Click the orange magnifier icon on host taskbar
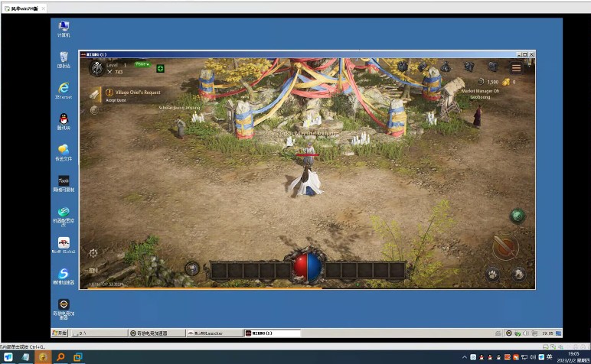Viewport: 591px width, 364px height. coord(60,357)
